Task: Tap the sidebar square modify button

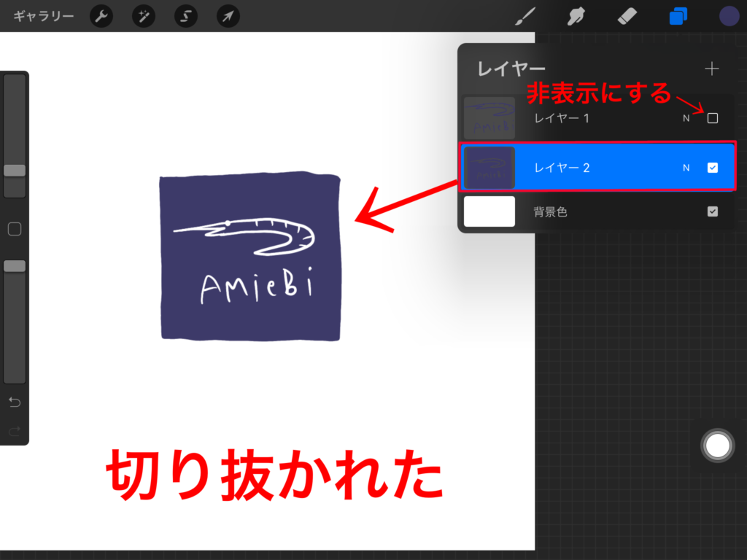Action: point(15,229)
